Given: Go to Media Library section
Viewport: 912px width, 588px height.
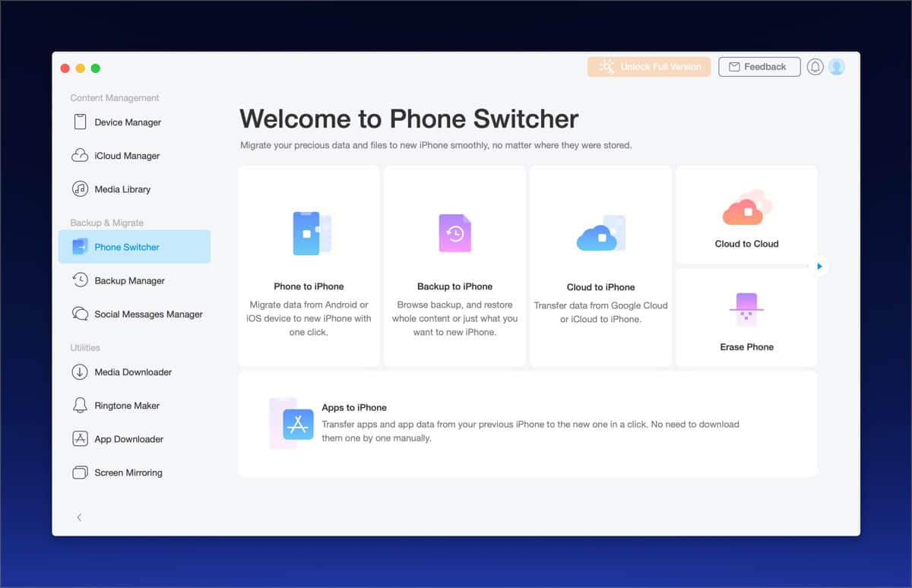Looking at the screenshot, I should pos(122,189).
